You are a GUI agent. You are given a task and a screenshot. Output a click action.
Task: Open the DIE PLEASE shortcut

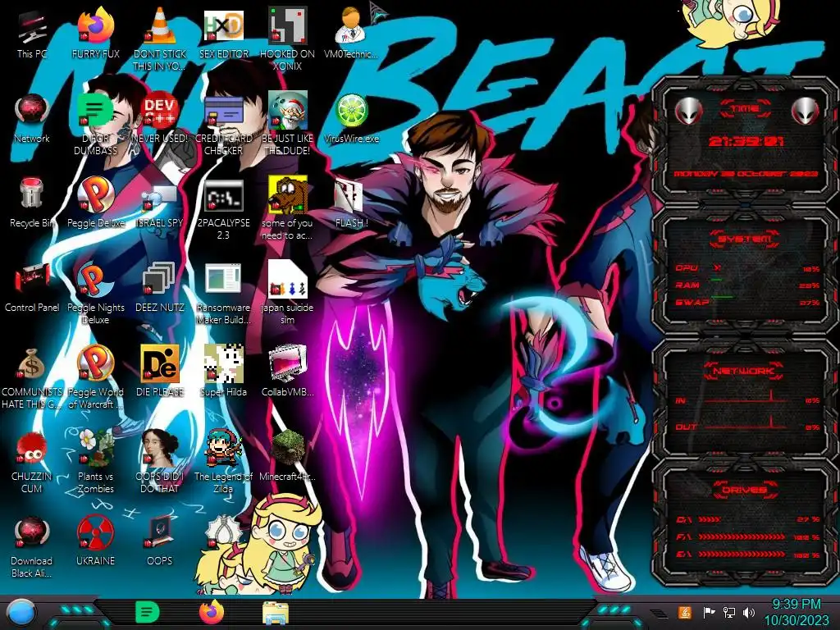160,364
